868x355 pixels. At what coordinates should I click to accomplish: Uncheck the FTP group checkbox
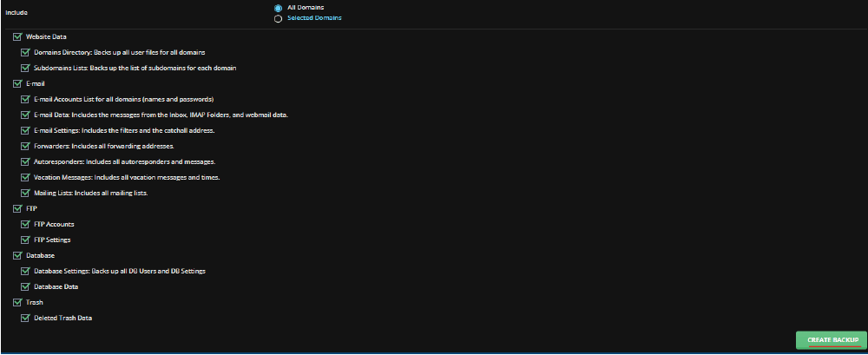click(x=16, y=209)
